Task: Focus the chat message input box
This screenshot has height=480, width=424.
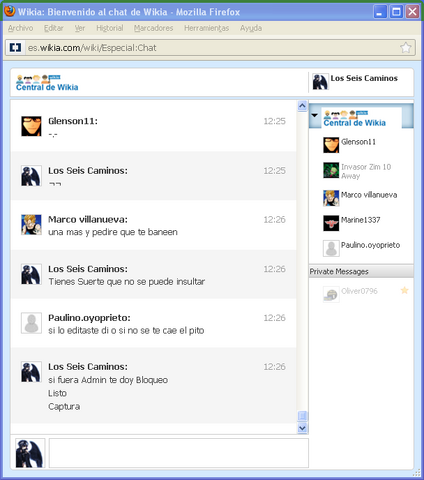Action: pos(179,453)
